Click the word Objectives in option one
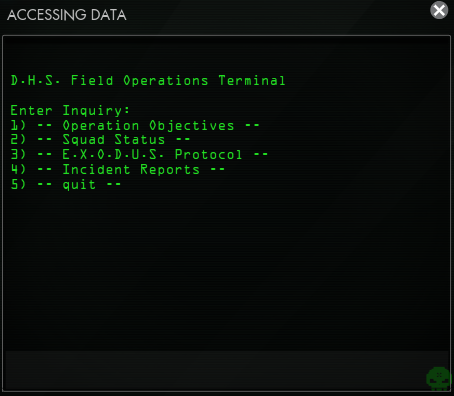454x396 pixels. point(192,126)
